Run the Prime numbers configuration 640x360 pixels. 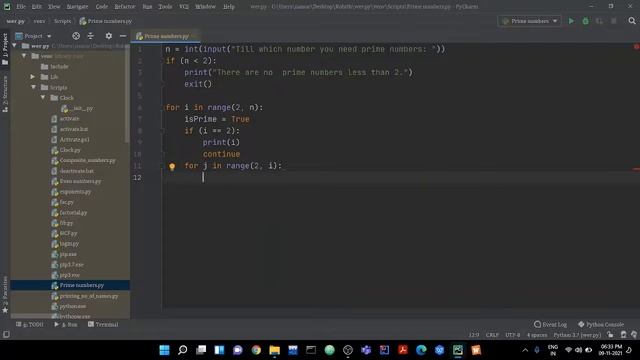pos(571,21)
